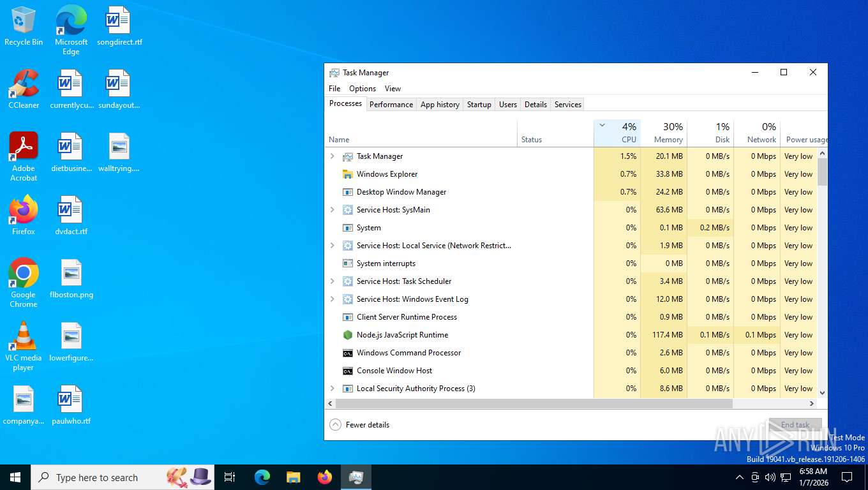
Task: Select the companya... image file icon
Action: pos(24,405)
